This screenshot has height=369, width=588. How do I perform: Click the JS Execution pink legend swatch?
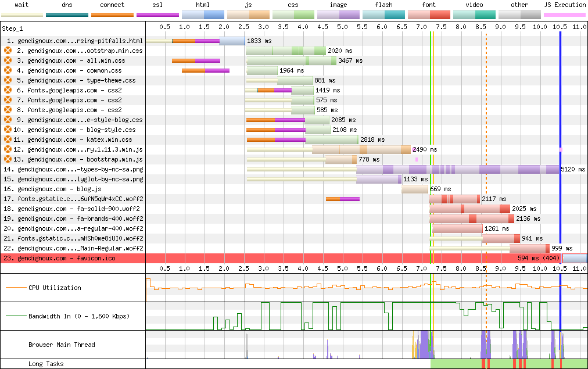[565, 15]
